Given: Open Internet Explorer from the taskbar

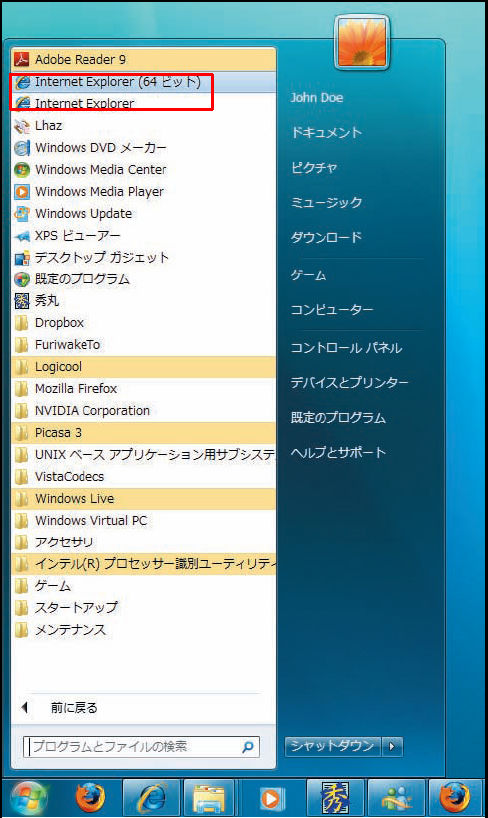Looking at the screenshot, I should coord(151,798).
